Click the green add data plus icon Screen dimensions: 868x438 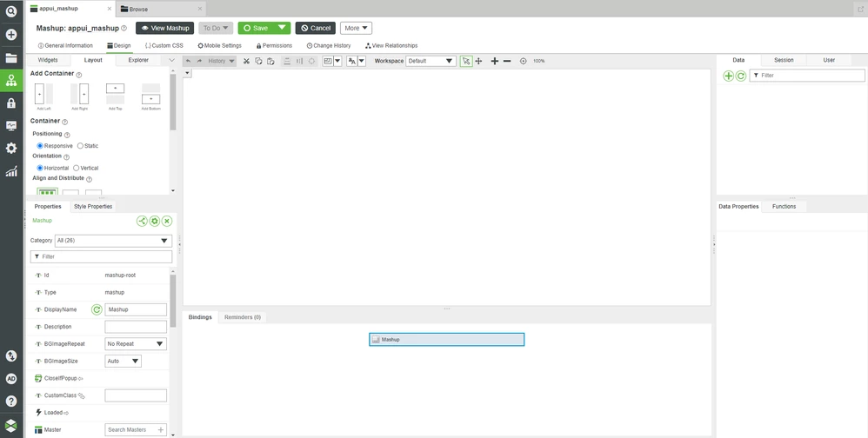coord(729,76)
